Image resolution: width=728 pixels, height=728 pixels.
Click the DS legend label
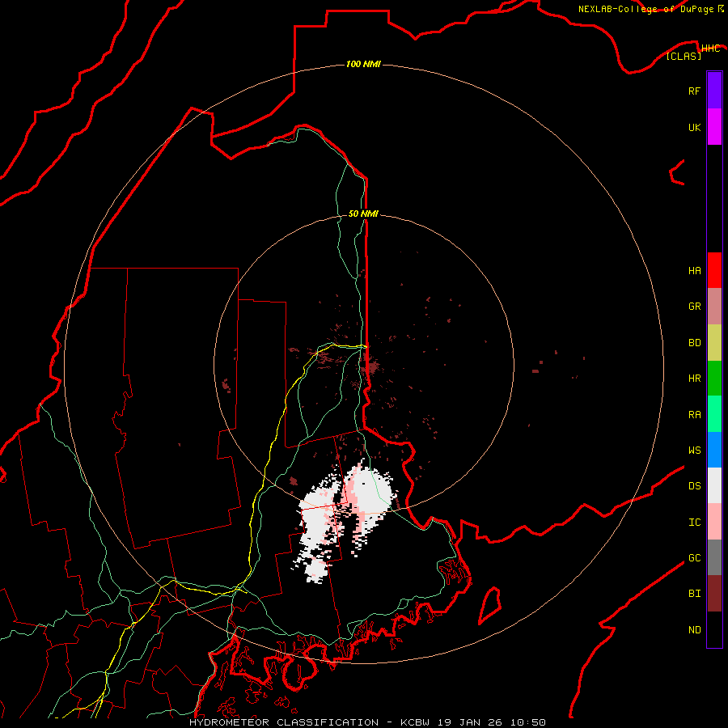pos(694,486)
